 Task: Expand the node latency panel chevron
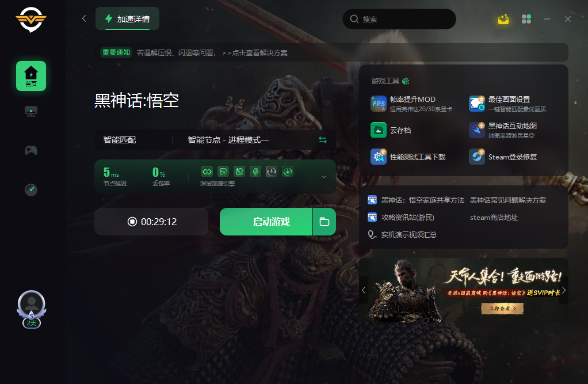pyautogui.click(x=324, y=177)
